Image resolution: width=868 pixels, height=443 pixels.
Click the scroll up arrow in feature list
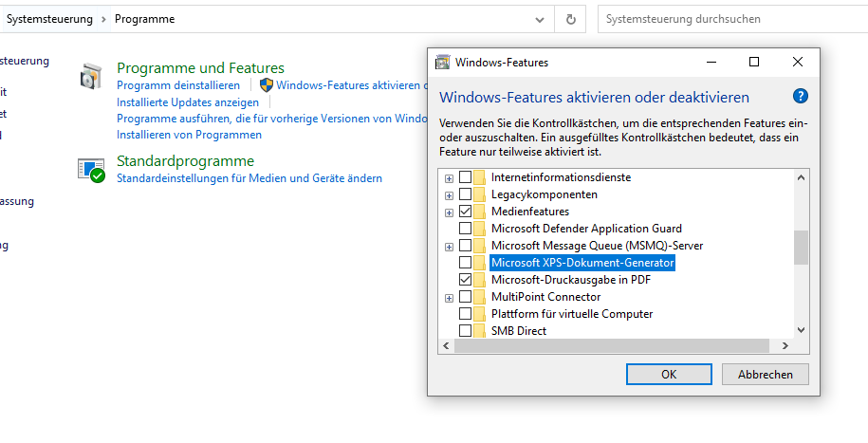click(x=801, y=177)
